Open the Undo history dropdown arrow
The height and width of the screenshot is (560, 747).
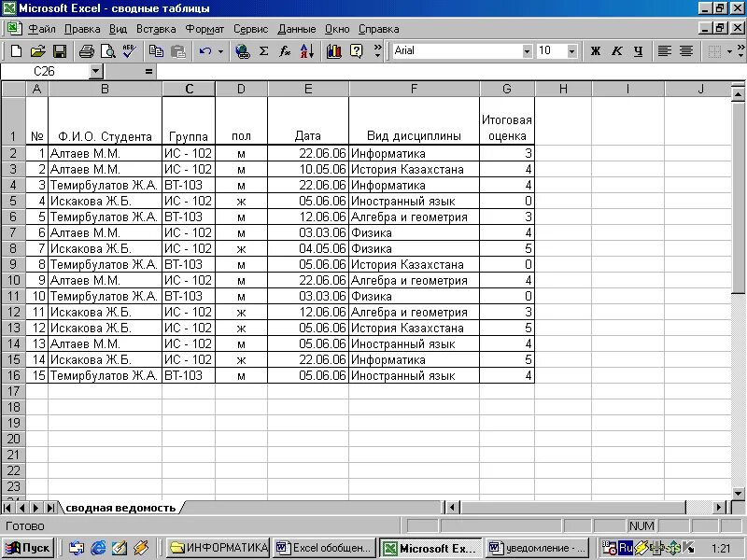(x=220, y=51)
